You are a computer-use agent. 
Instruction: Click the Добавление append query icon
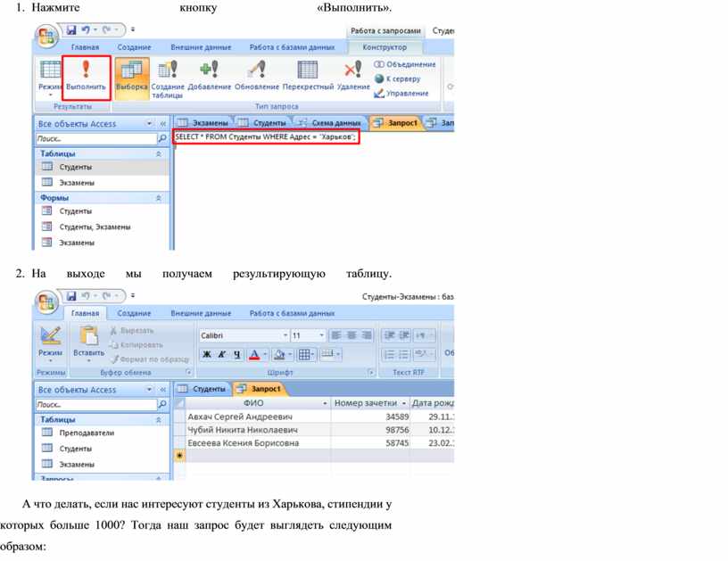210,75
